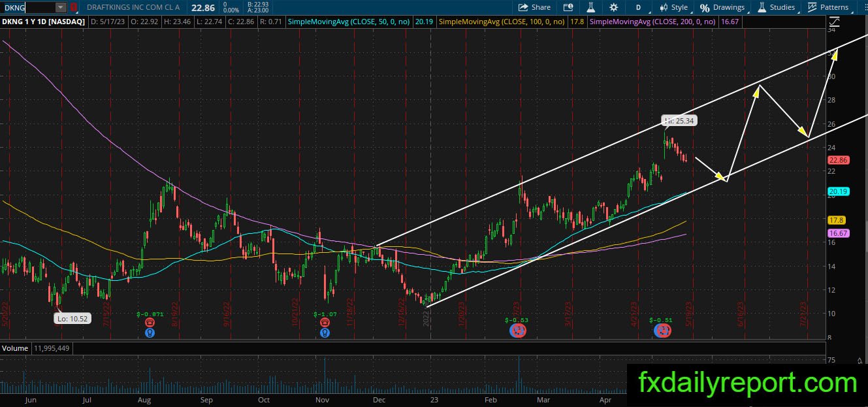Click the Lo: 10.52 price bubble
868x407 pixels.
tap(72, 319)
